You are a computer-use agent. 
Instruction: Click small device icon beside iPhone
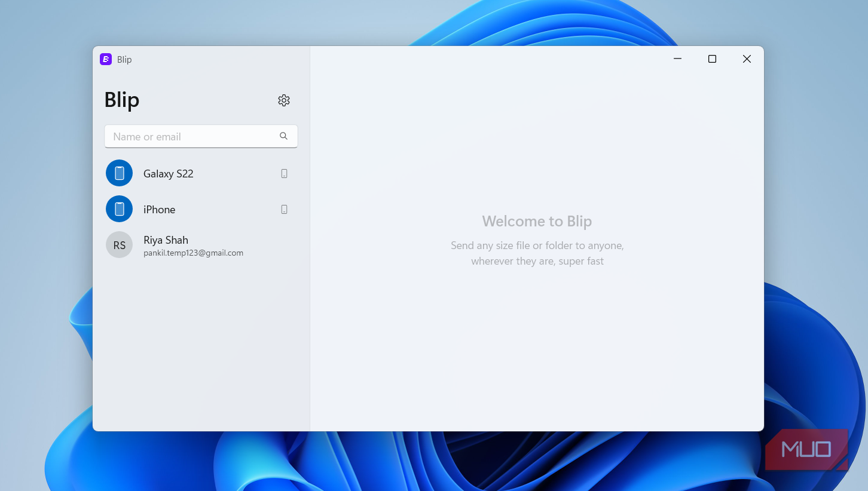(284, 209)
